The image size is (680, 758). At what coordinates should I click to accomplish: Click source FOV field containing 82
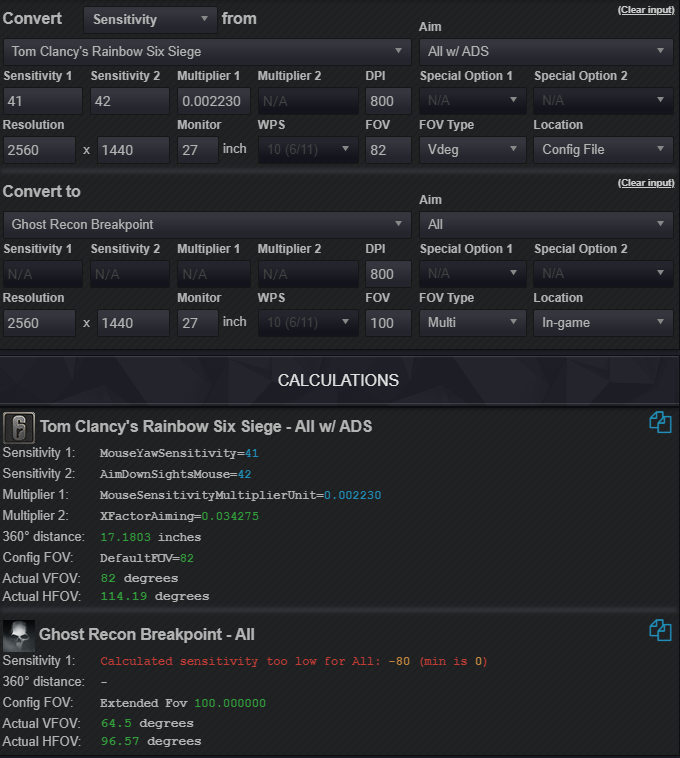388,150
